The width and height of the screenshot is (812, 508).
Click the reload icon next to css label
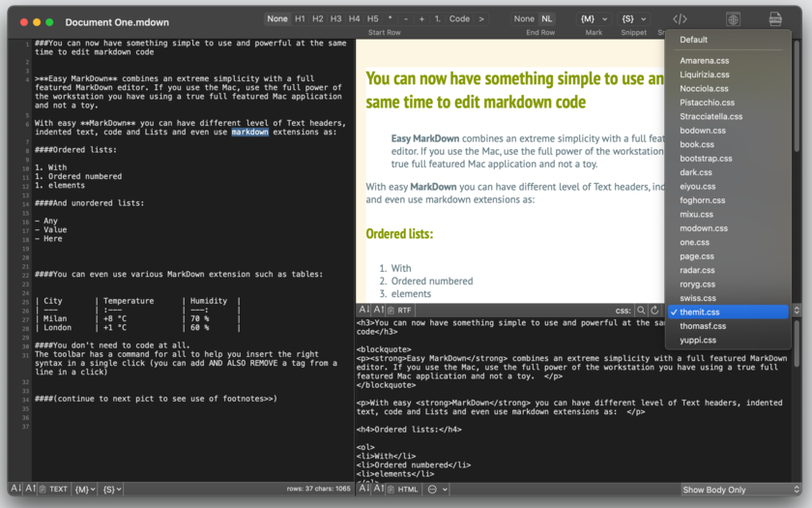tap(654, 310)
